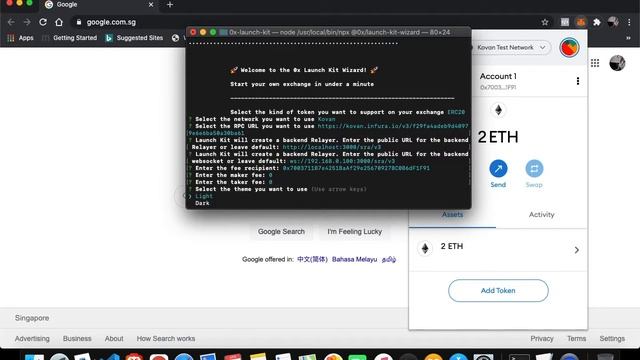Switch to the Activity tab

[541, 215]
